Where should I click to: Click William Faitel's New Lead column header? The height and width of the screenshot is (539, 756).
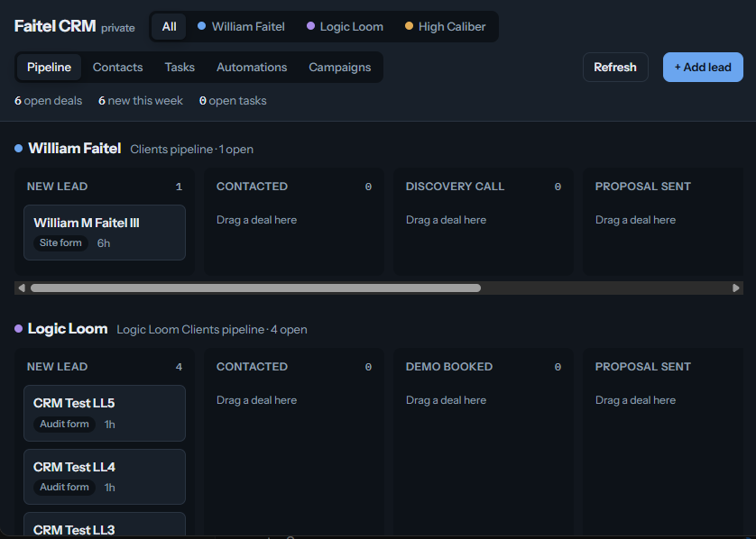[58, 187]
